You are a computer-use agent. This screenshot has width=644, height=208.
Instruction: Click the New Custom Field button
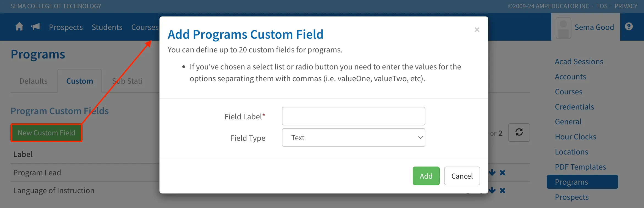pyautogui.click(x=46, y=133)
